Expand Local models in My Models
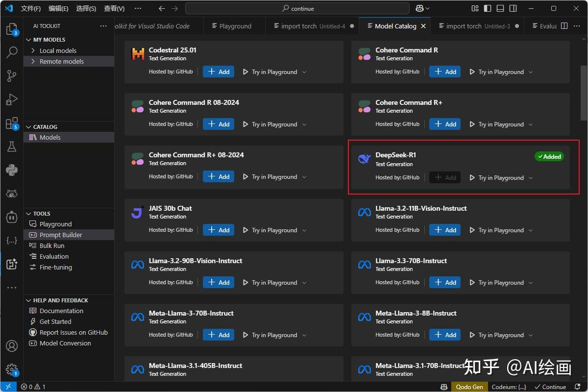This screenshot has width=588, height=392. point(55,50)
